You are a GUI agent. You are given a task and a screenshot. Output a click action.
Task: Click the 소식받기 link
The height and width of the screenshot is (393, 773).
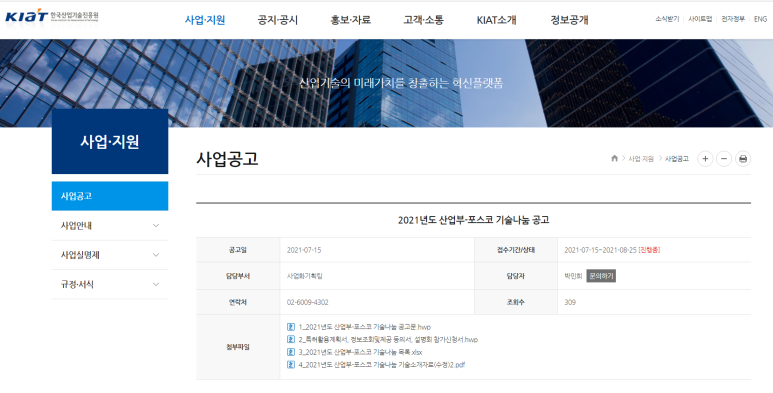pyautogui.click(x=667, y=19)
